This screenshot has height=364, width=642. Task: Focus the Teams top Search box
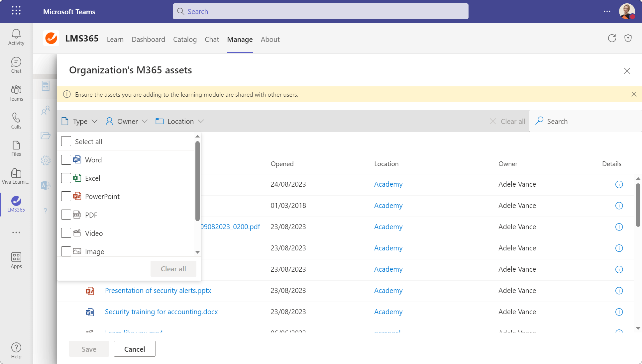(321, 11)
